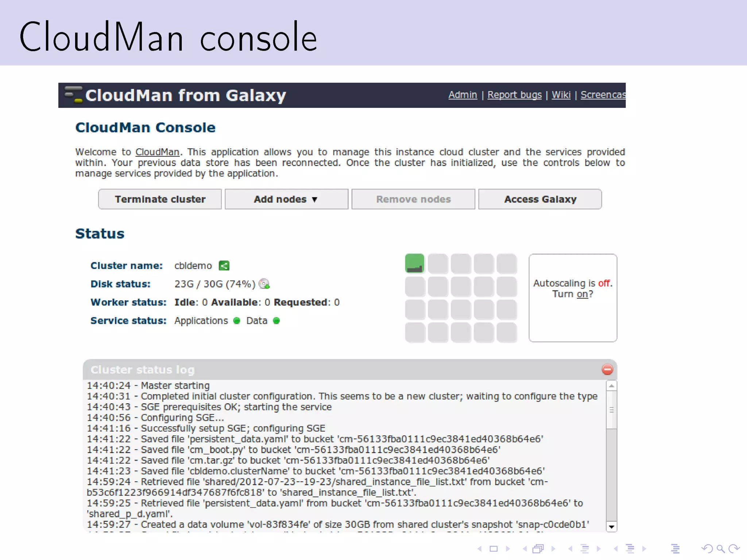
Task: Click the disabled Remove nodes button
Action: [413, 199]
